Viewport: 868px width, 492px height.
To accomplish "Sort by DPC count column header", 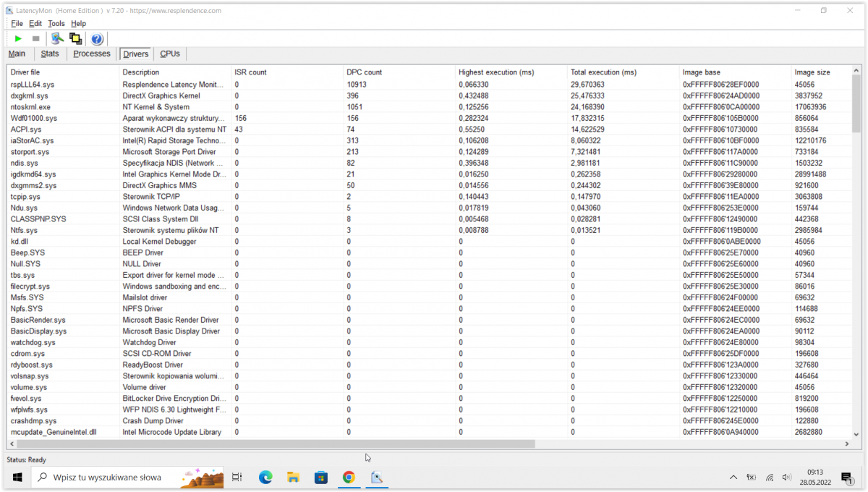I will point(399,72).
